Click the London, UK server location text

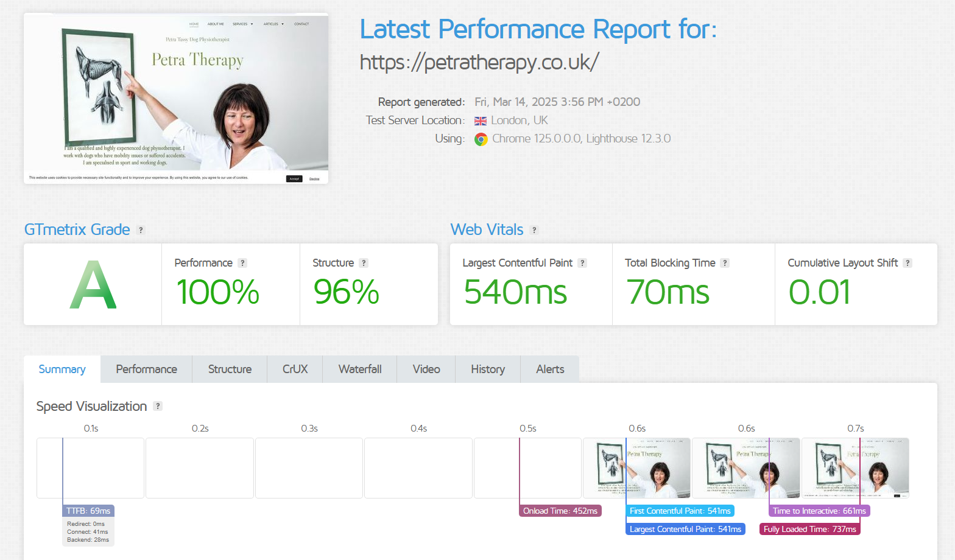520,121
